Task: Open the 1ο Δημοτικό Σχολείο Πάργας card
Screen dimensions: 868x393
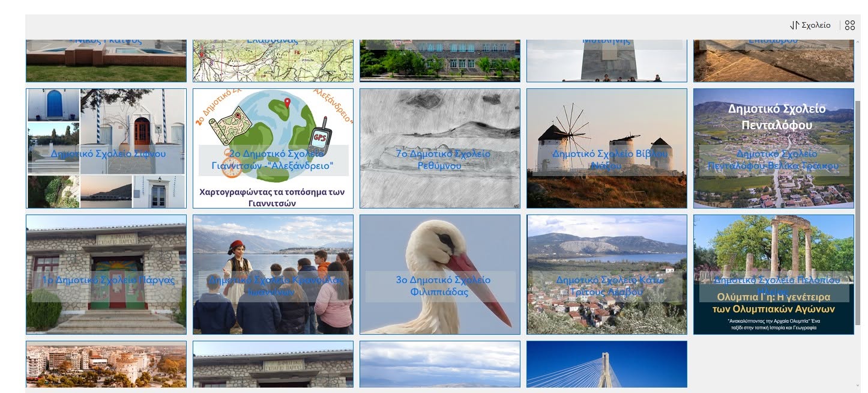Action: pos(106,275)
